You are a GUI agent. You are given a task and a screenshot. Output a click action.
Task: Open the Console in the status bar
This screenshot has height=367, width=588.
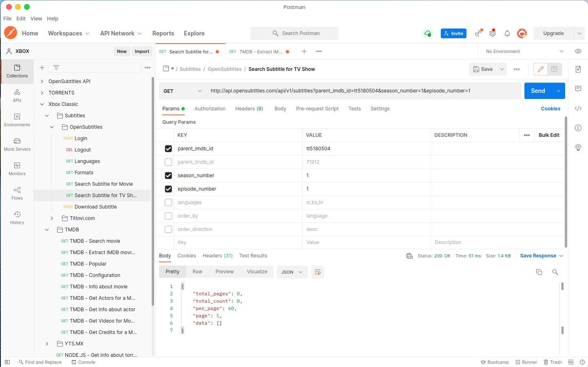tap(83, 362)
